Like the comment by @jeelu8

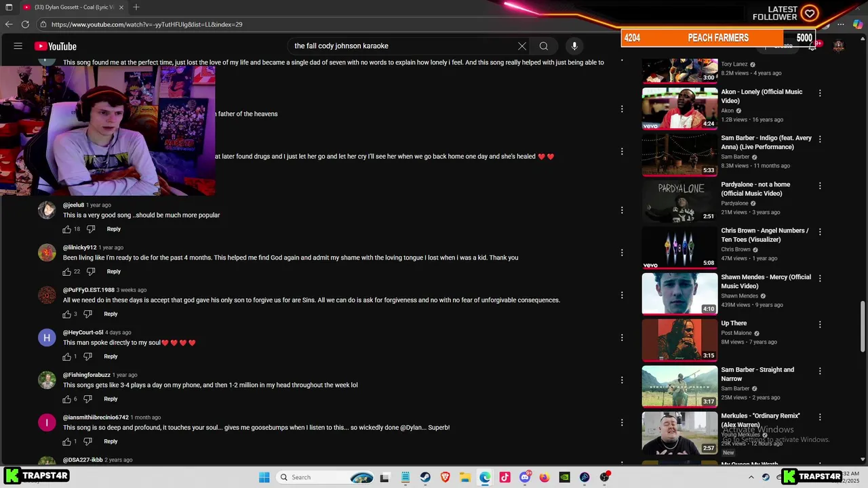click(67, 229)
